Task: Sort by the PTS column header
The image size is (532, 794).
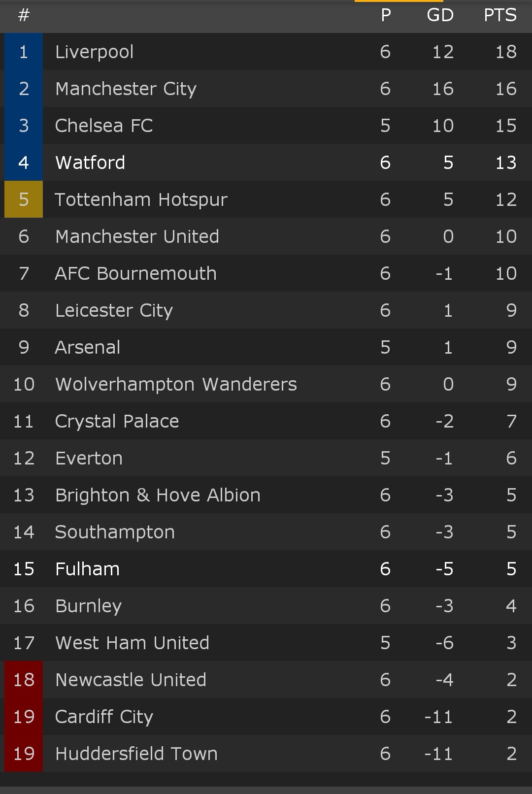Action: coord(500,15)
